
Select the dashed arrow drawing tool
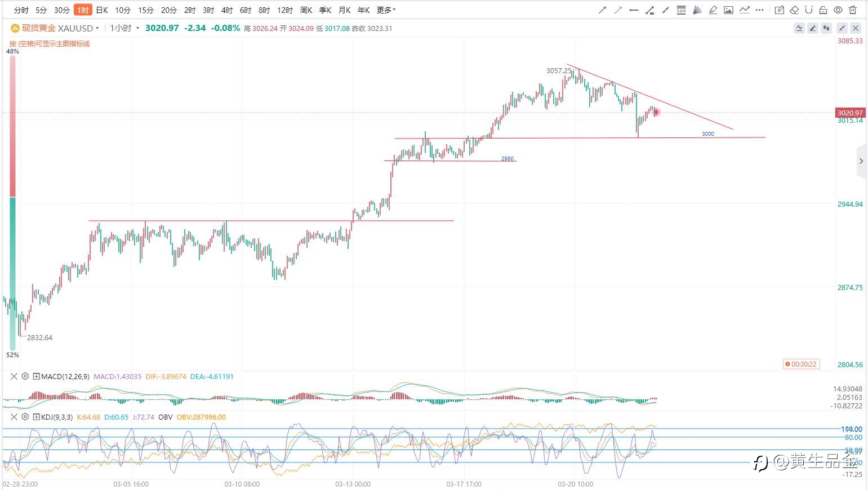pyautogui.click(x=618, y=10)
